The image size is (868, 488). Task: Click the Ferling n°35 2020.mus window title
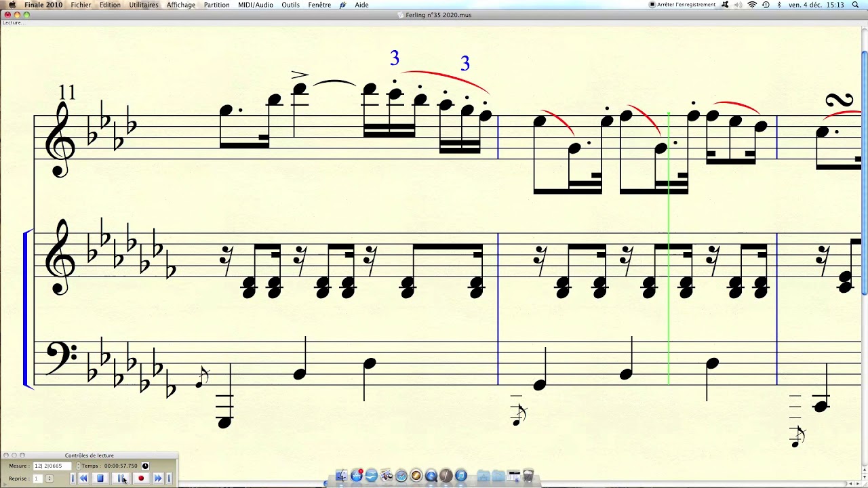tap(438, 15)
